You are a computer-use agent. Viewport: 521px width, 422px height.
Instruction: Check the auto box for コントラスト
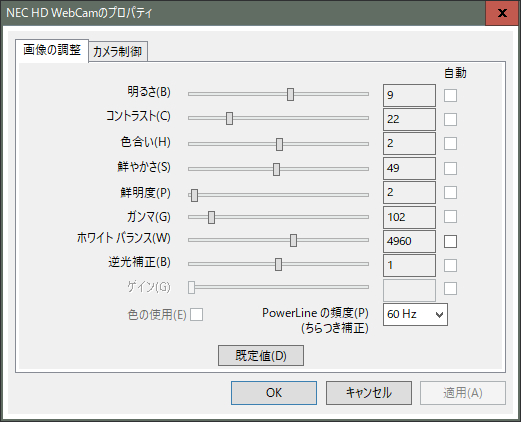click(450, 119)
